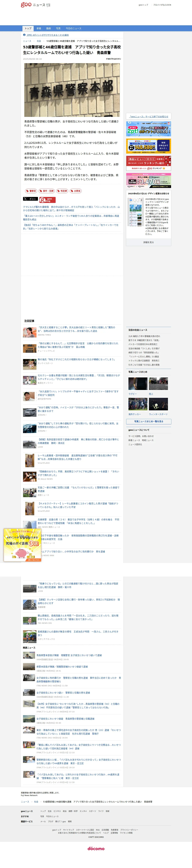Open the ahamo 3,470円 banner
Viewport: 192px width, 868px height.
[x=148, y=180]
